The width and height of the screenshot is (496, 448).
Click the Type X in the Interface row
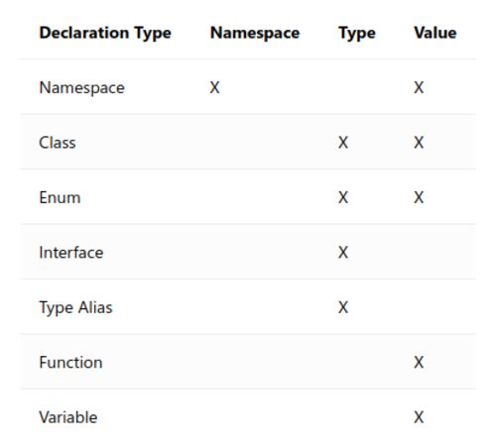tap(343, 253)
